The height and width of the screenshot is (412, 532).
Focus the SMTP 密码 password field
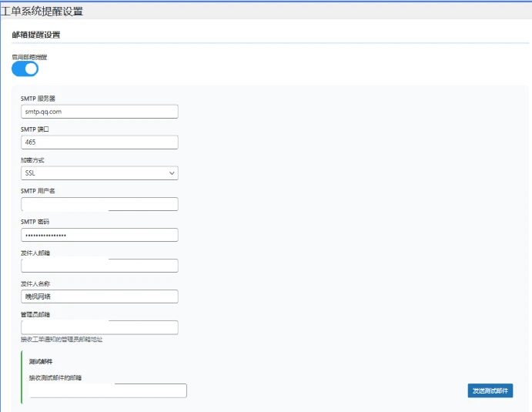99,235
